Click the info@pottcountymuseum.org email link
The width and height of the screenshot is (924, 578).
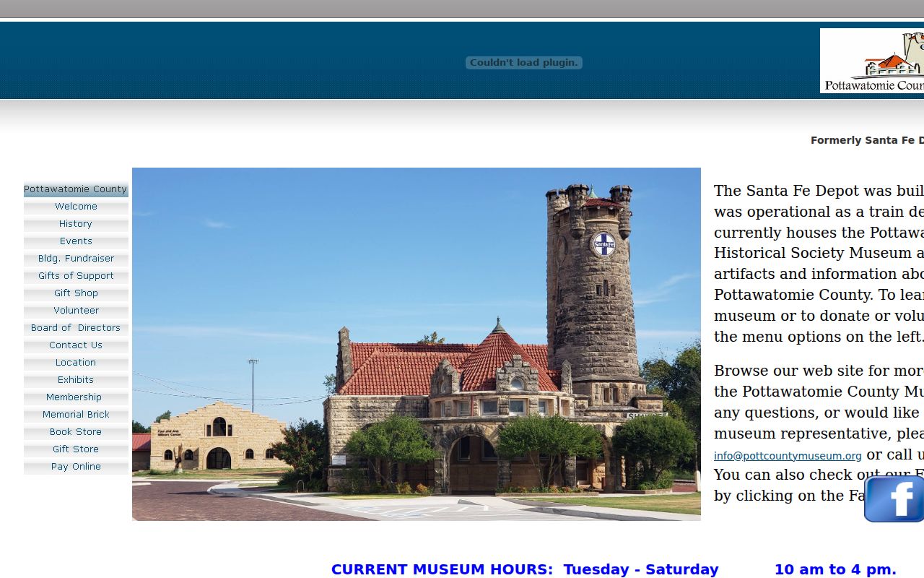coord(788,456)
